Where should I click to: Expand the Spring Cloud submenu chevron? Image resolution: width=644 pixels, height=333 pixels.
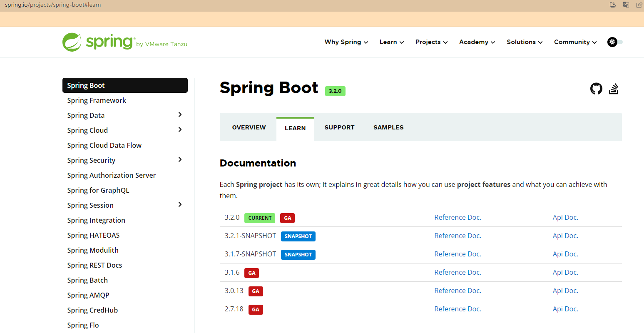coord(180,129)
